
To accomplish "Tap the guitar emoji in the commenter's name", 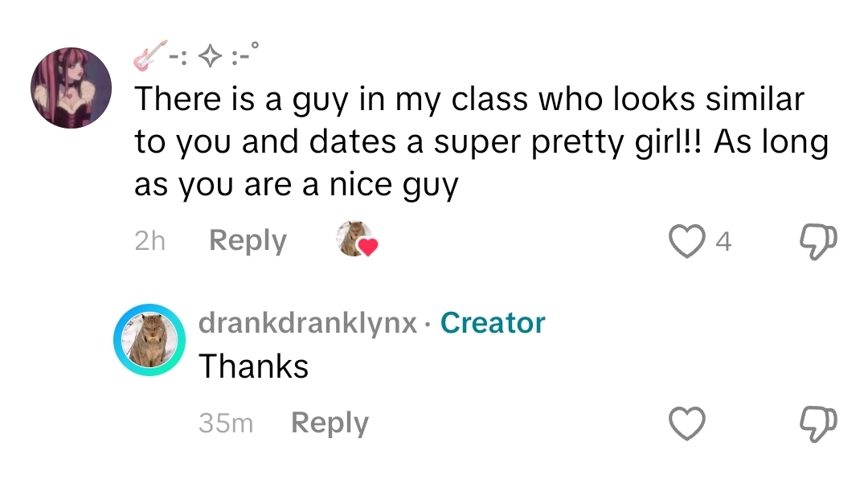I will [150, 55].
